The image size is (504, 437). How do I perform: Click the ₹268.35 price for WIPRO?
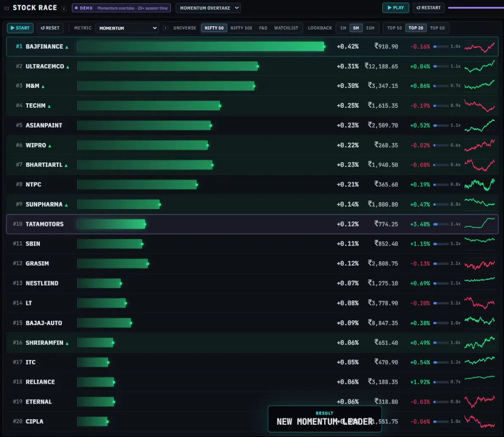386,146
